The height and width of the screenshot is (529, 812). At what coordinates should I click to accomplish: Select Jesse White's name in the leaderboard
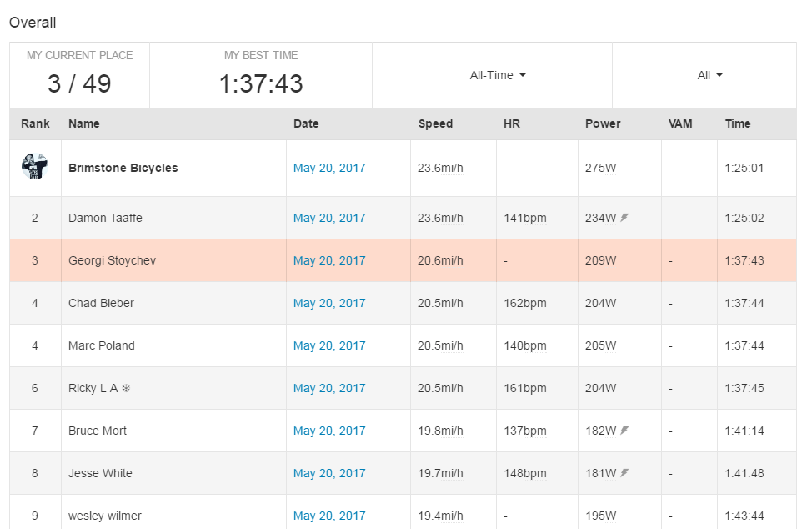tap(100, 473)
